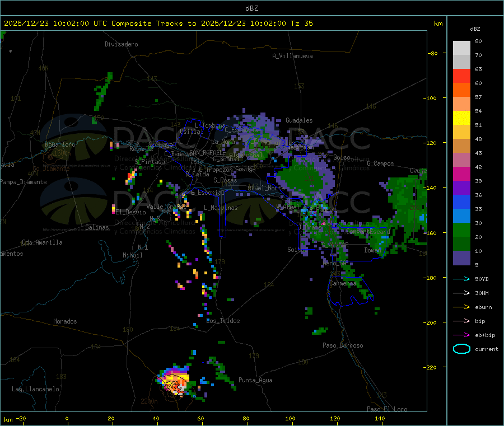Click the yellow eburn arrow legend icon
The image size is (504, 426).
click(x=461, y=307)
